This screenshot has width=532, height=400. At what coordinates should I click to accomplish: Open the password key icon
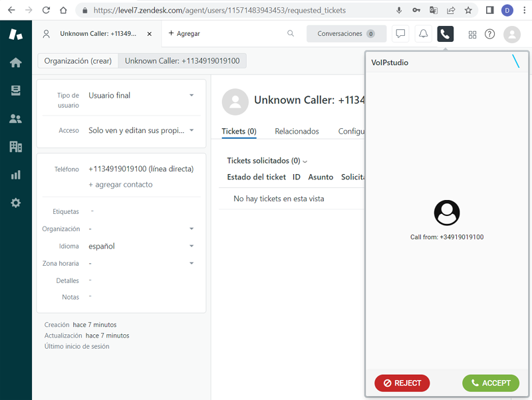(416, 10)
